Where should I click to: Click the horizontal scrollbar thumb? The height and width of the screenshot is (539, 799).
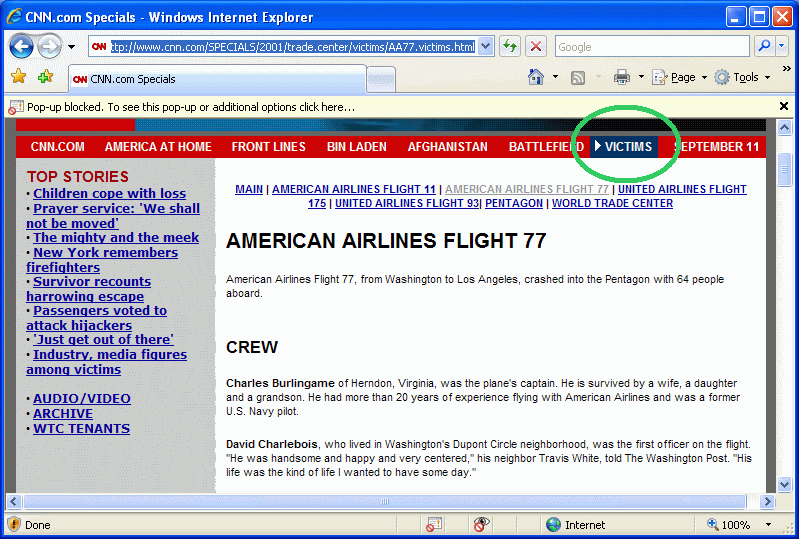pos(385,501)
